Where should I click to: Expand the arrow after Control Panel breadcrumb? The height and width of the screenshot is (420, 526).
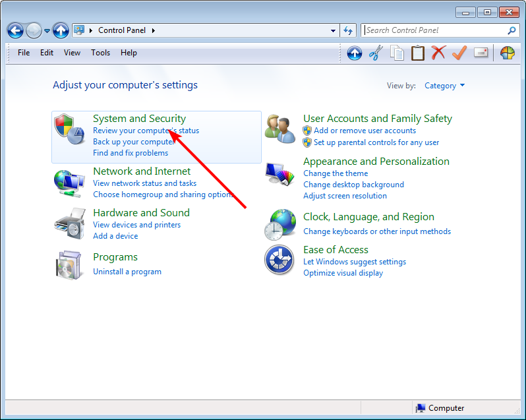point(154,30)
